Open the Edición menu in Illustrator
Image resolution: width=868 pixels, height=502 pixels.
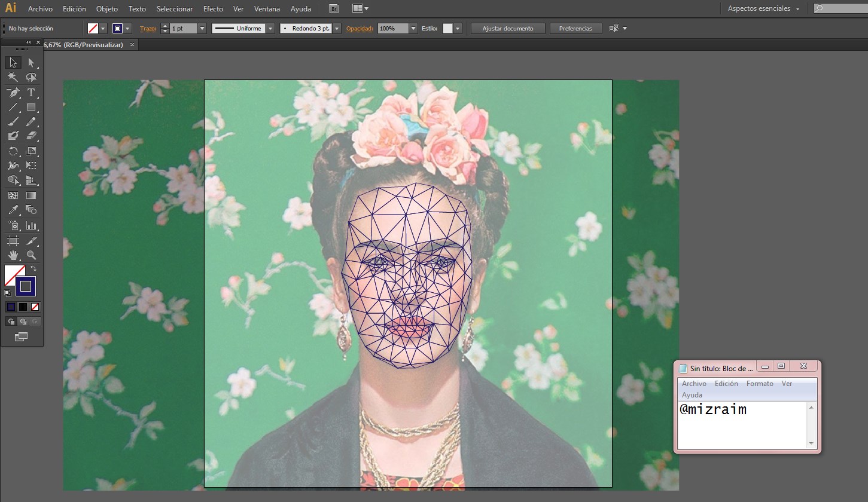pos(74,9)
